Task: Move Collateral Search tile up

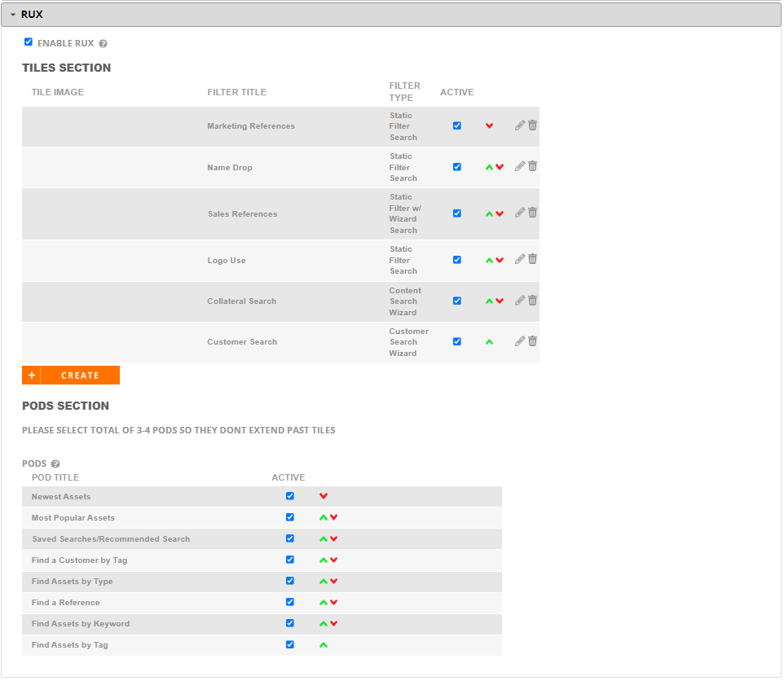Action: click(490, 301)
